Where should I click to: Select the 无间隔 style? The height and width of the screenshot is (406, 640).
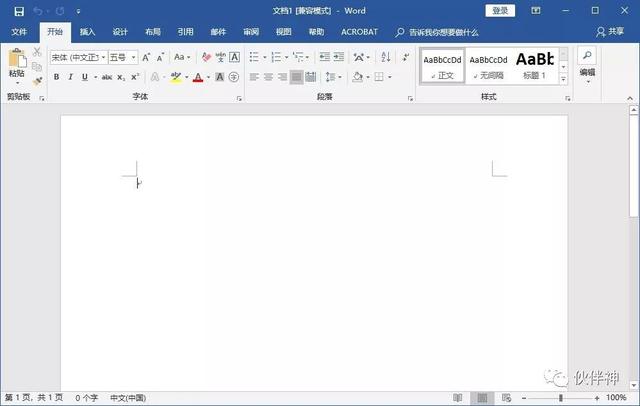coord(488,66)
